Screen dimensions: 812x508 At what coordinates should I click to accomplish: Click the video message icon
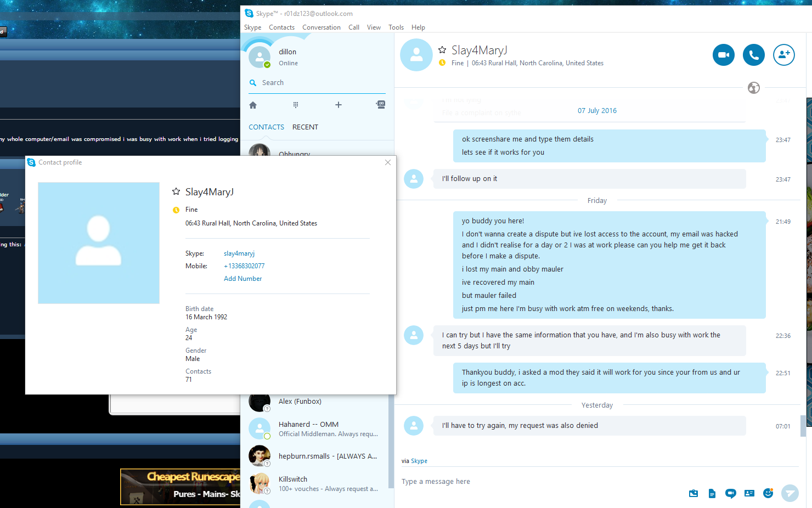730,493
